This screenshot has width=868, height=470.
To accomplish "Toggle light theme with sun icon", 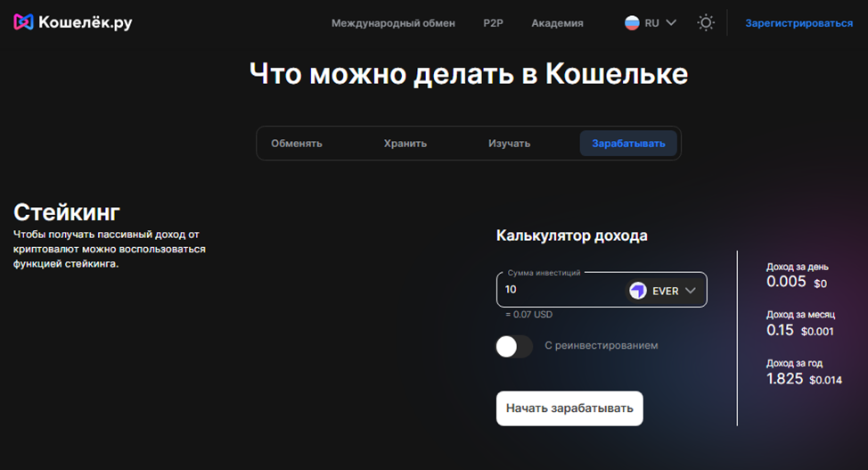I will pyautogui.click(x=705, y=22).
